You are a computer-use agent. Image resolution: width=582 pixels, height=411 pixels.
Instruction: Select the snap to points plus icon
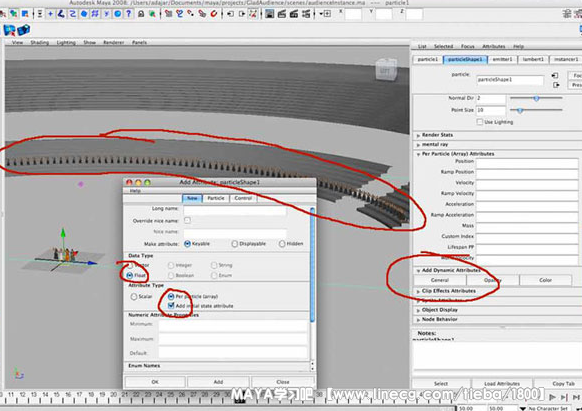[x=50, y=14]
